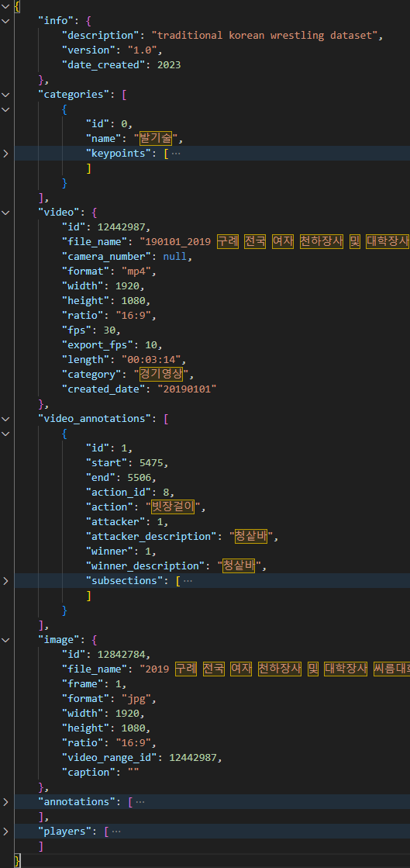Collapse the "image" object fold chevron
The width and height of the screenshot is (410, 868).
[5, 640]
